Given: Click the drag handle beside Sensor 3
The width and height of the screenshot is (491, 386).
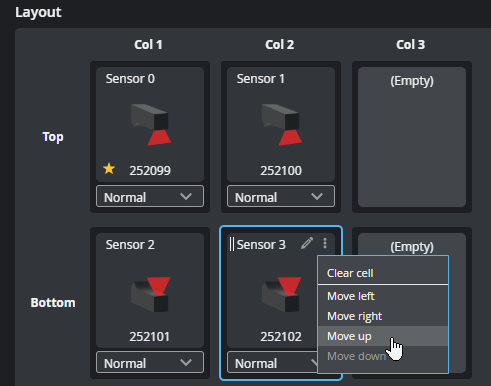Looking at the screenshot, I should (232, 244).
